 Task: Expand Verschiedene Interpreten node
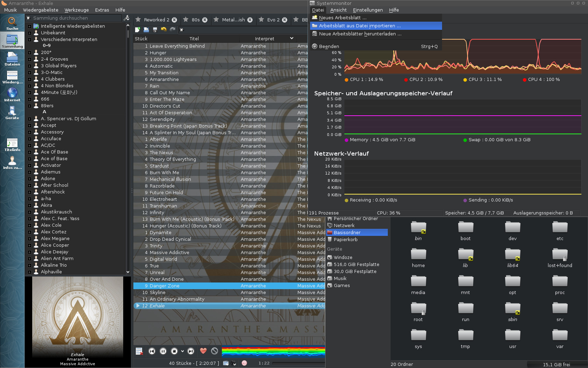pos(29,40)
